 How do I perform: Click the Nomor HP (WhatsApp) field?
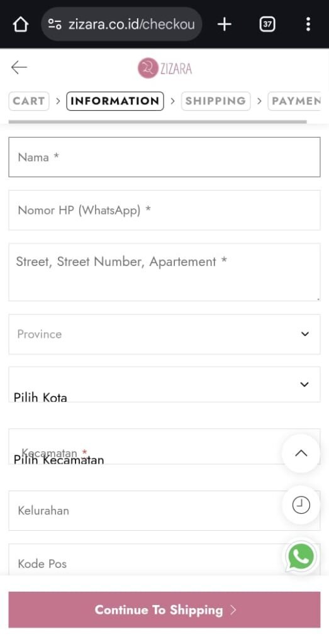(x=164, y=210)
